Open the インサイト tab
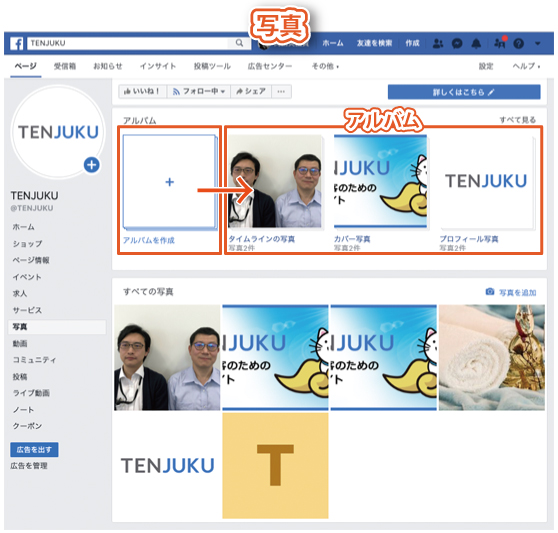 pyautogui.click(x=158, y=66)
